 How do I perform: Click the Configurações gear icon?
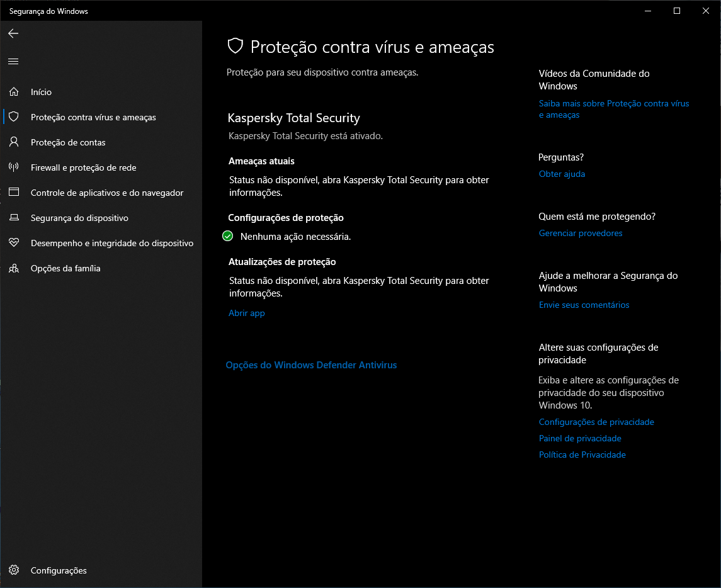coord(14,570)
